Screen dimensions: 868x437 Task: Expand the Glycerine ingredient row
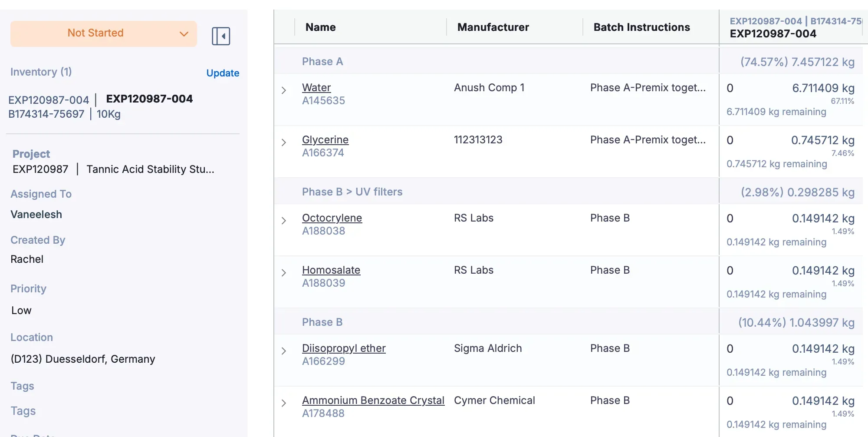(284, 142)
